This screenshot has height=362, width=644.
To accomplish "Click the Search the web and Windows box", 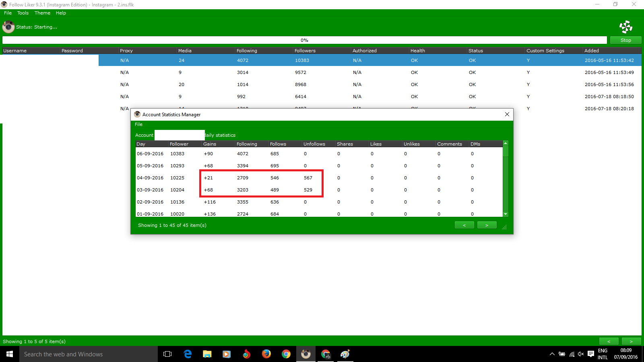I will tap(89, 354).
